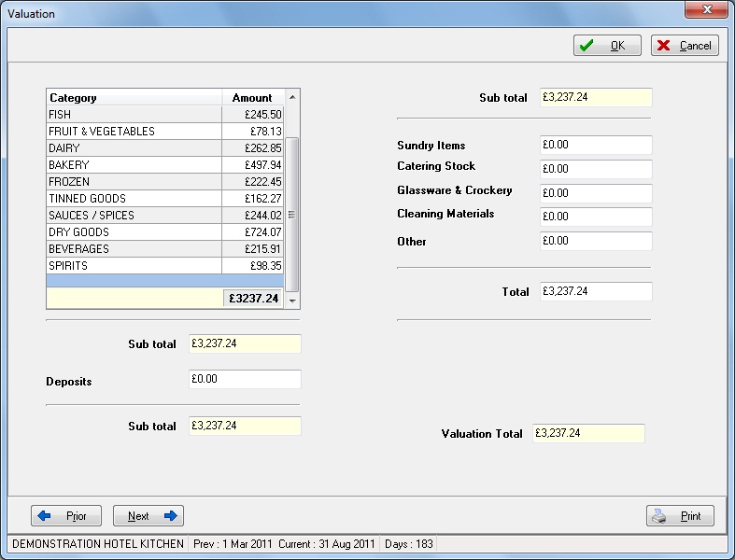Click the £215.91 amount cell
This screenshot has height=560, width=735.
click(x=253, y=249)
